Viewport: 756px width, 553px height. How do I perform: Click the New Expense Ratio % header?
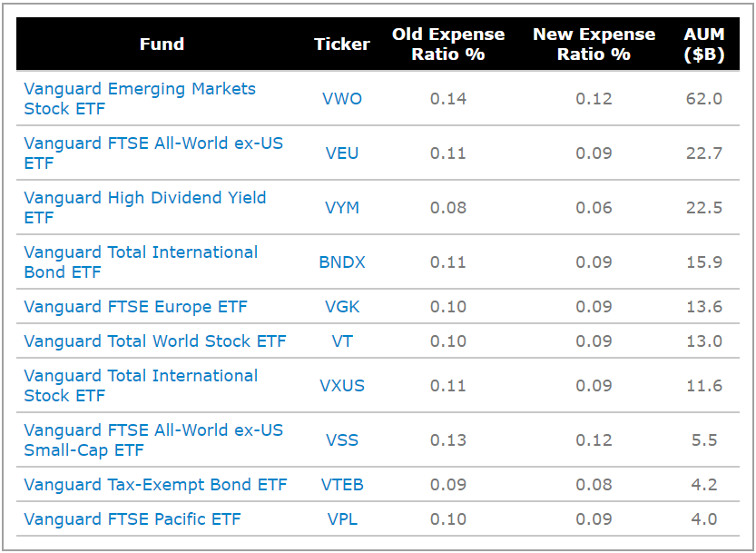tap(594, 44)
